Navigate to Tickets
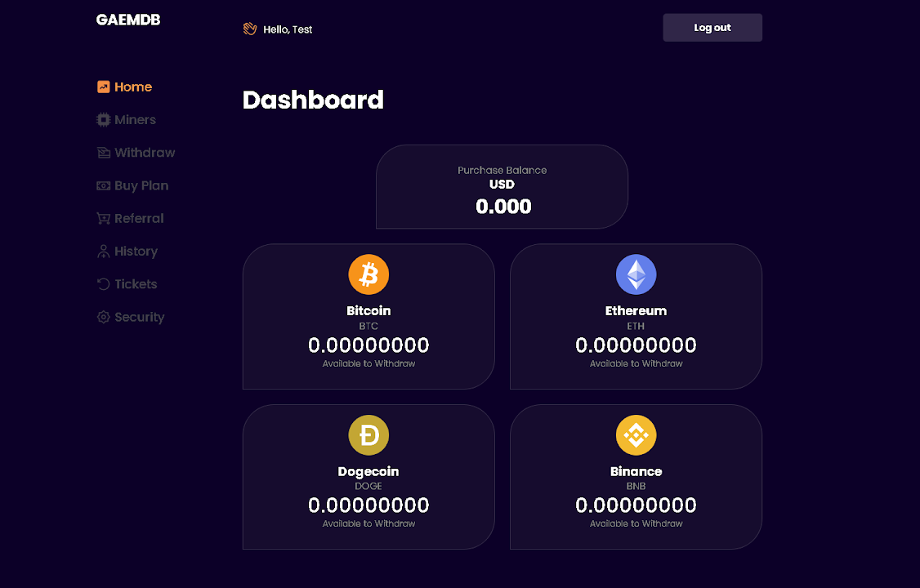The height and width of the screenshot is (588, 920). click(135, 284)
